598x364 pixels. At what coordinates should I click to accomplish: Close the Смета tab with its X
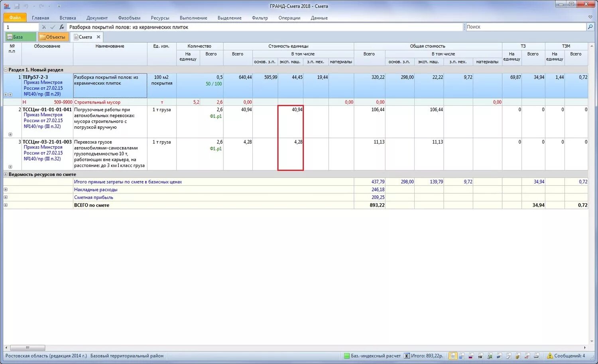pos(98,37)
